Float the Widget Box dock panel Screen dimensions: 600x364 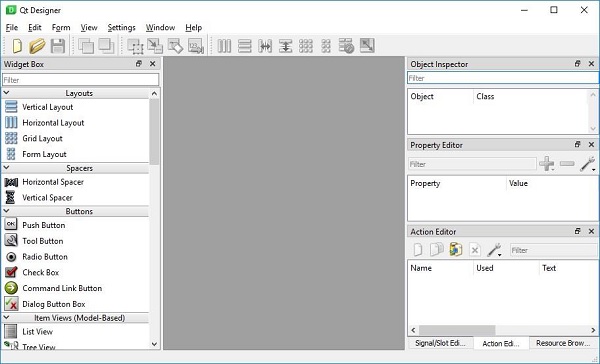tap(139, 64)
